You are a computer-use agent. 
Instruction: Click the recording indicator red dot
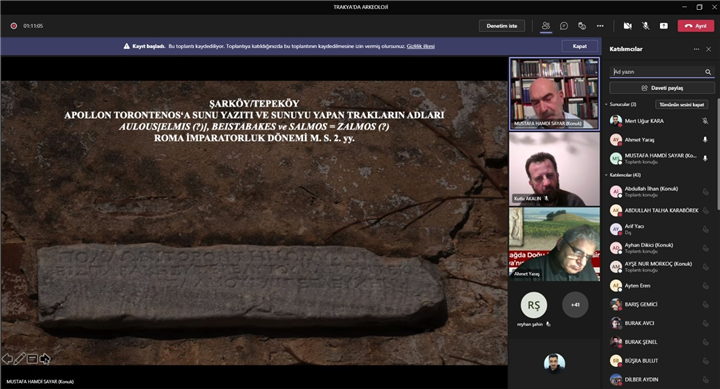(14, 26)
